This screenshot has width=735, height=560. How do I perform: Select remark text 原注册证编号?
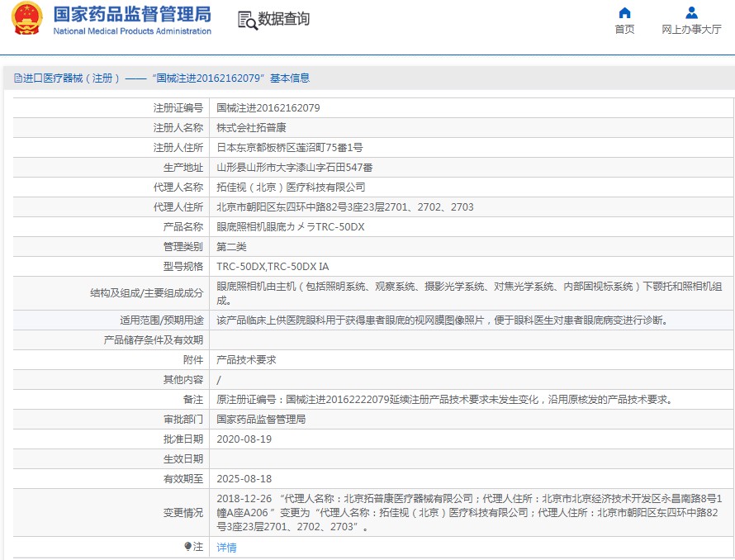(x=445, y=400)
